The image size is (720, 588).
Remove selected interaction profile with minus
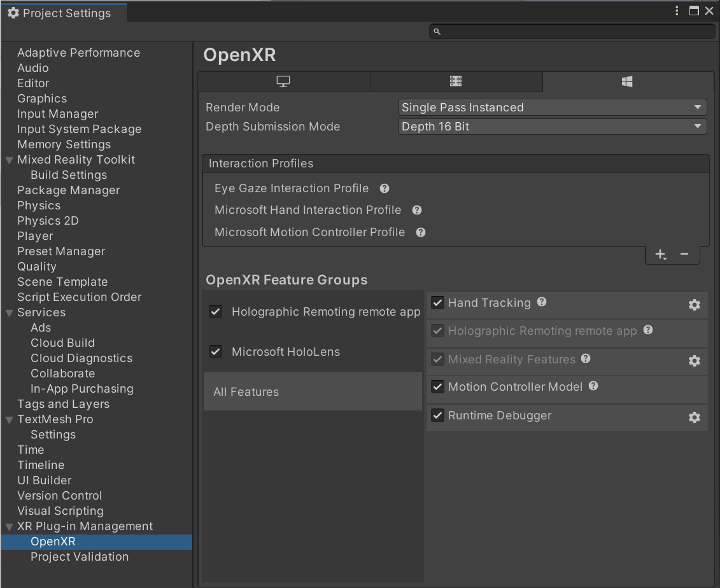684,255
